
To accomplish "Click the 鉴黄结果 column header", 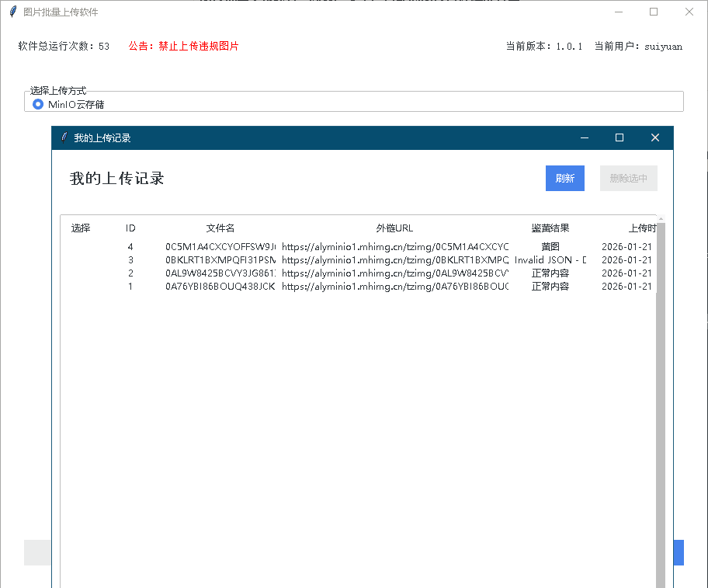I will (550, 228).
